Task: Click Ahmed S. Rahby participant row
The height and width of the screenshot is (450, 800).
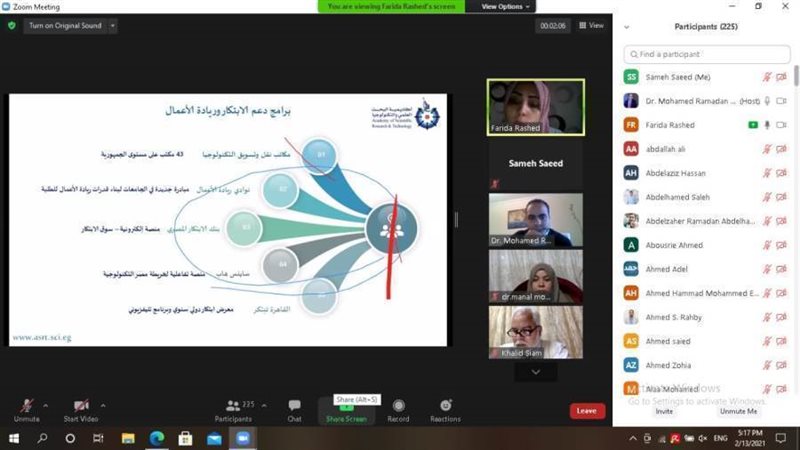Action: [x=707, y=317]
